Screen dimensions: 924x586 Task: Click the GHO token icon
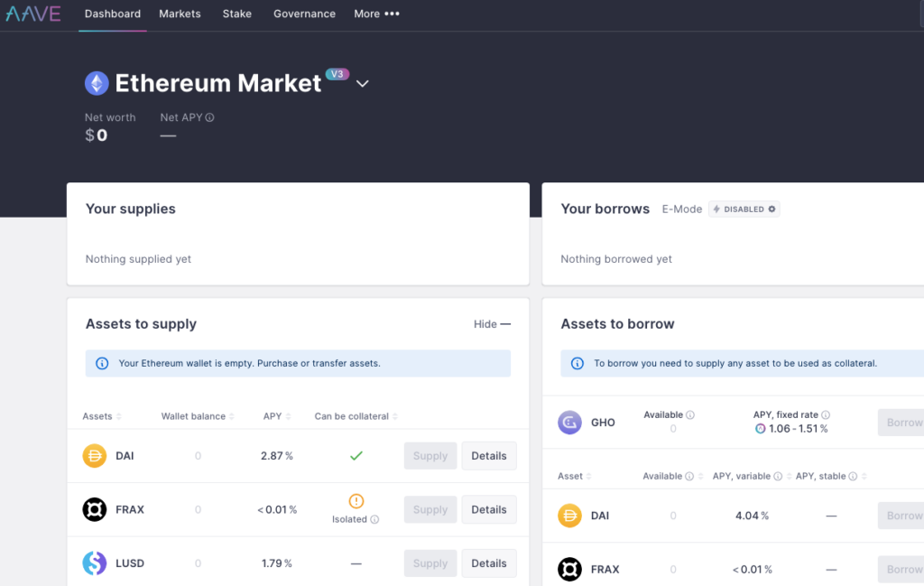[x=569, y=423]
